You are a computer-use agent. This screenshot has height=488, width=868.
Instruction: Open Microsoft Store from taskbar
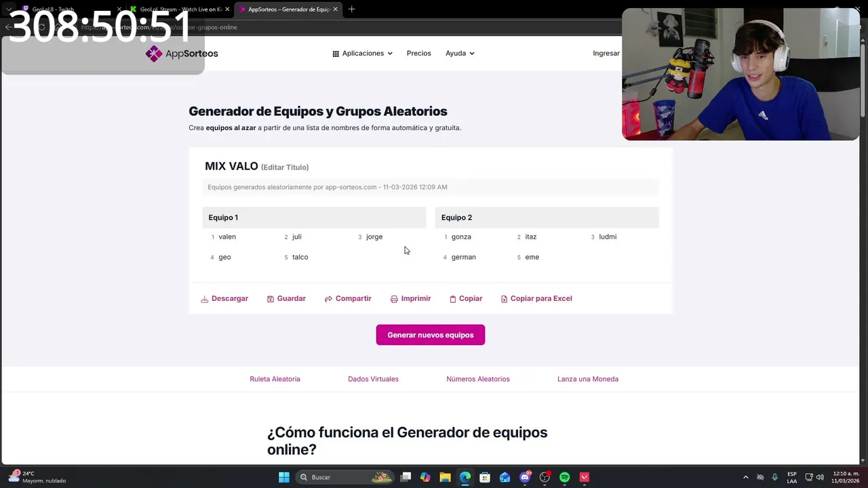coord(485,477)
